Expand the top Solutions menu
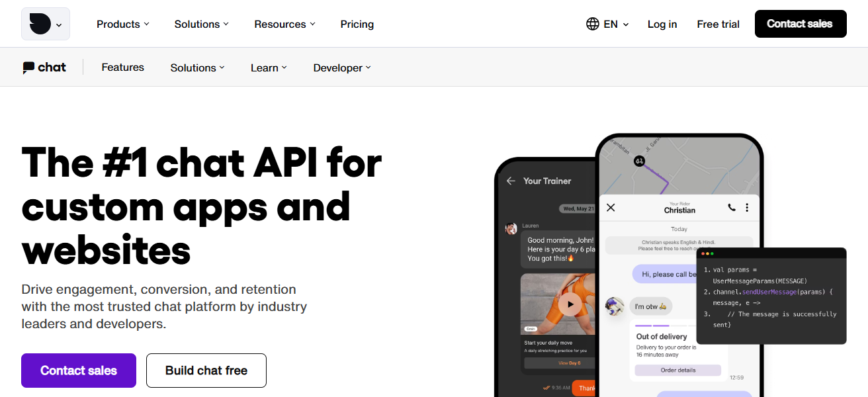868x397 pixels. click(201, 24)
